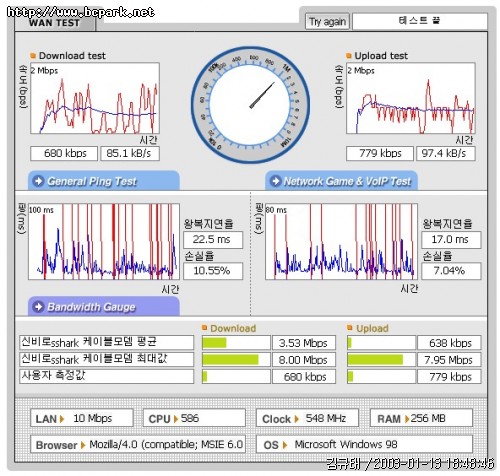The height and width of the screenshot is (476, 500).
Task: Click the 680 kbps download speed field
Action: pyautogui.click(x=64, y=153)
